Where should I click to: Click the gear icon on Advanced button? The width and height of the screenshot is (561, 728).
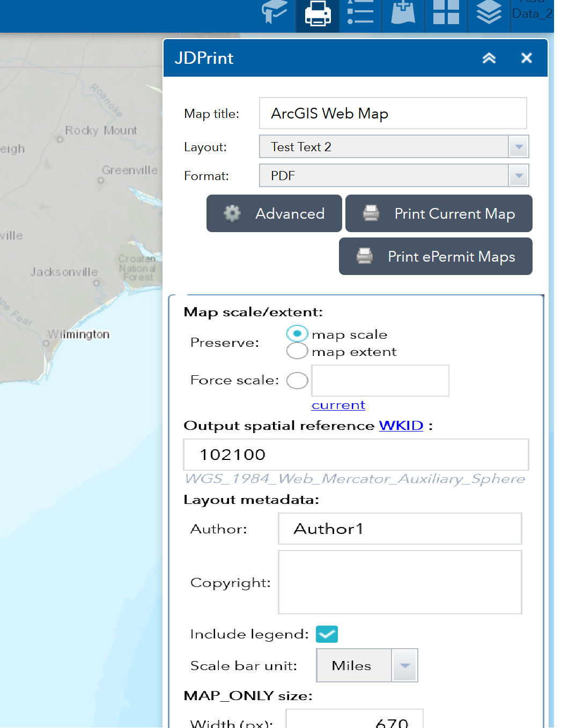click(x=232, y=213)
